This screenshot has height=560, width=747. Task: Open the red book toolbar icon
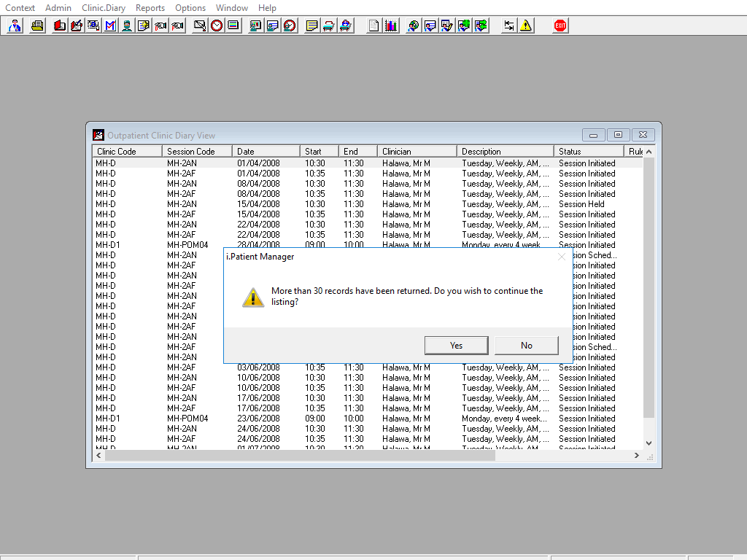[x=60, y=26]
